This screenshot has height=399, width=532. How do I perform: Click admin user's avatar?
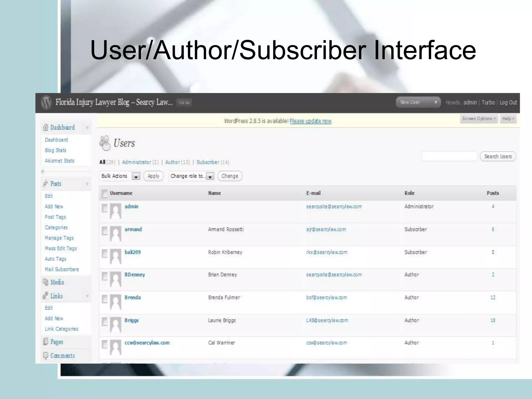[116, 211]
